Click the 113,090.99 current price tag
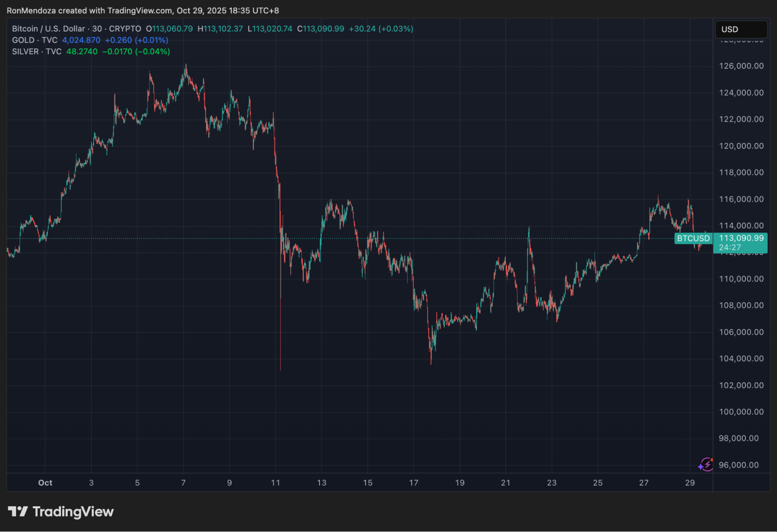Image resolution: width=777 pixels, height=532 pixels. [x=741, y=238]
